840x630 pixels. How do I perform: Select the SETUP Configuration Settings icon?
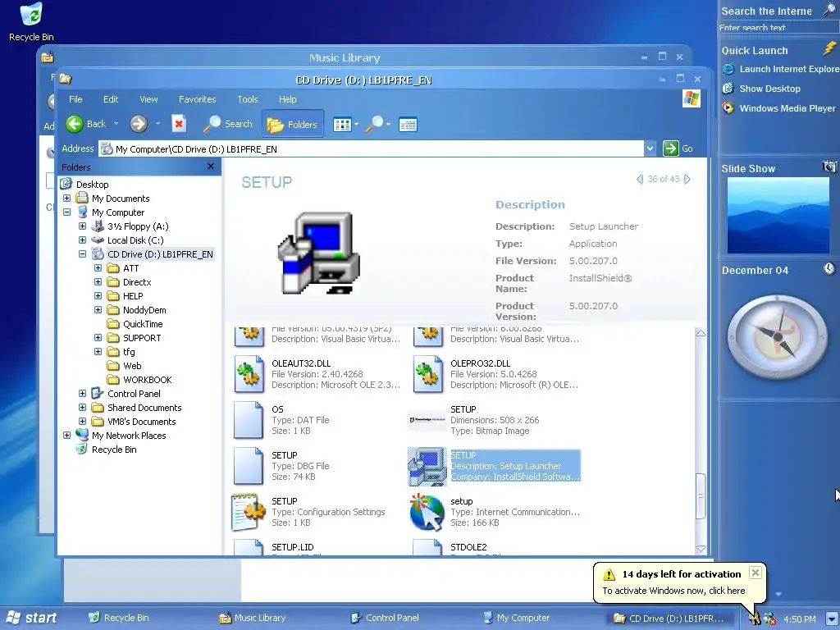coord(249,512)
